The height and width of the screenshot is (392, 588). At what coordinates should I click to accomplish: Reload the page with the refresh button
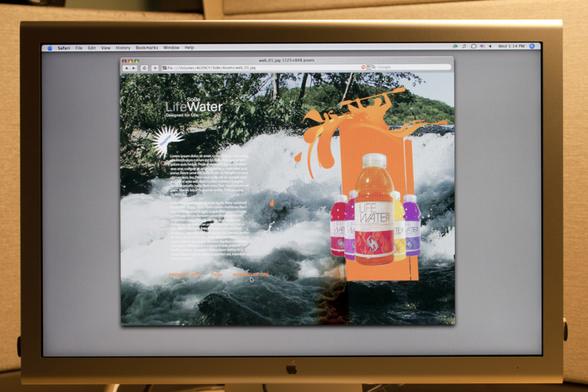[x=144, y=67]
